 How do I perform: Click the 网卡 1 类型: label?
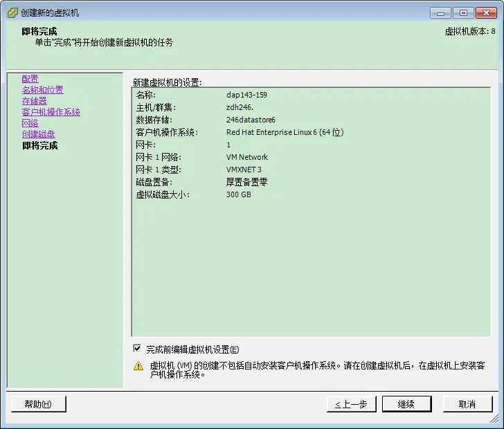(159, 170)
